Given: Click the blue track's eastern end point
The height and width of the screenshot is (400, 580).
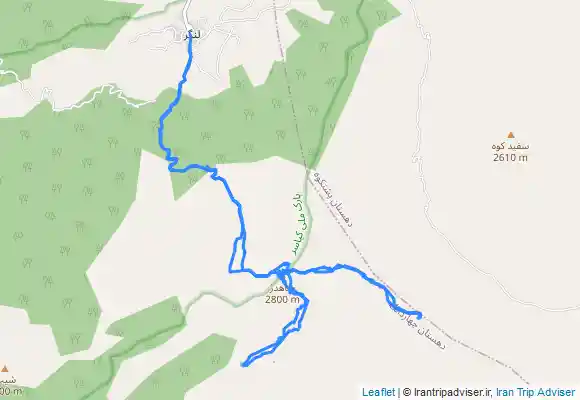Looking at the screenshot, I should (419, 317).
